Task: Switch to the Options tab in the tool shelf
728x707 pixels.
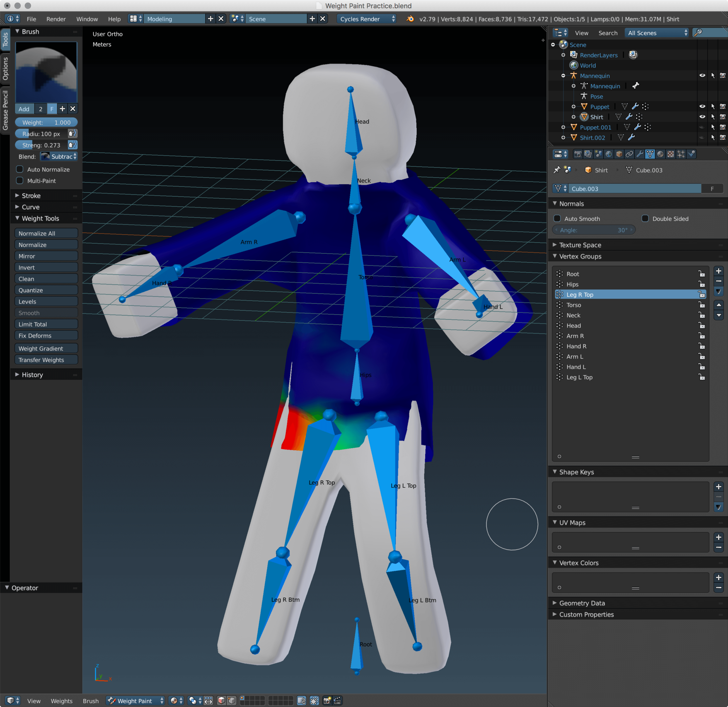Action: click(5, 68)
